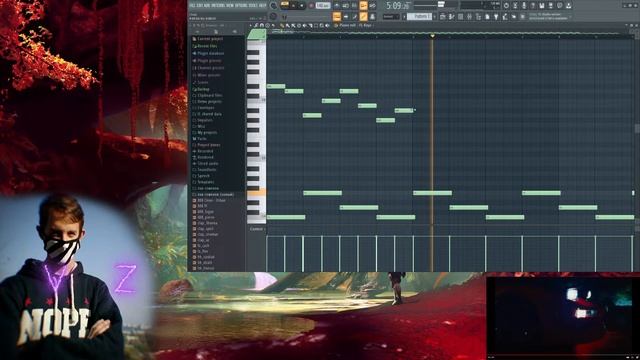Toggle wait for input before recording
The width and height of the screenshot is (640, 360).
(x=345, y=5)
